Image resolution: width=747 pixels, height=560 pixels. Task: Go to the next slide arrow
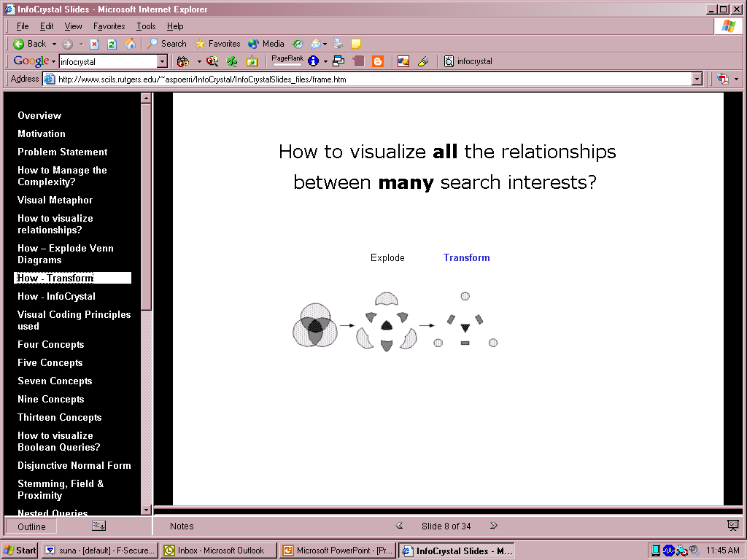[494, 526]
